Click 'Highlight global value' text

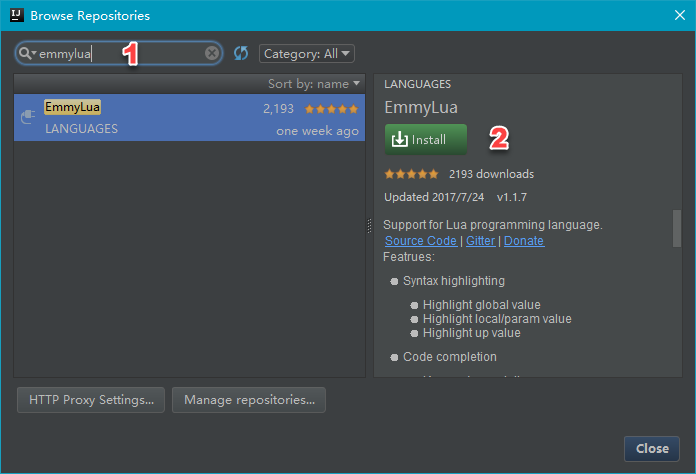coord(482,305)
